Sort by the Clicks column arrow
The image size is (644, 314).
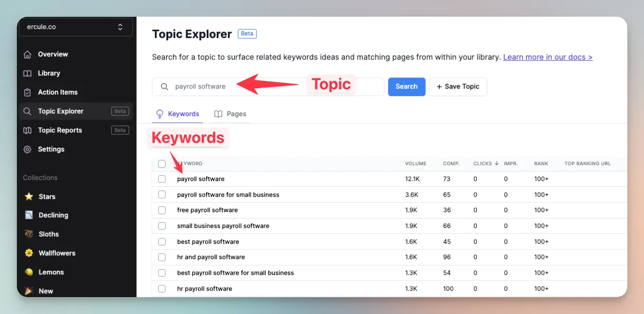[x=496, y=164]
